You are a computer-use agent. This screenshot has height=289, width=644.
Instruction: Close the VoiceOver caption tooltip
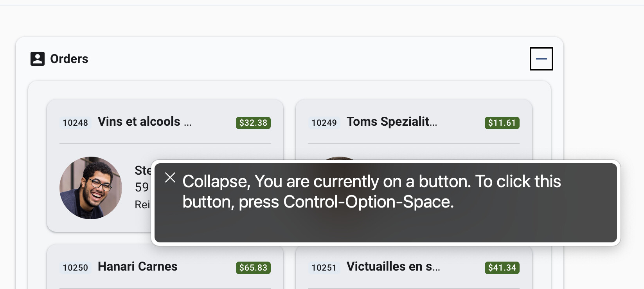(170, 177)
